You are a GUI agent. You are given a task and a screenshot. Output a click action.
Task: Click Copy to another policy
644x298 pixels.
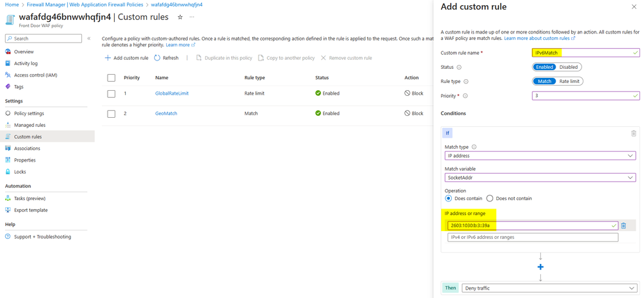[286, 58]
